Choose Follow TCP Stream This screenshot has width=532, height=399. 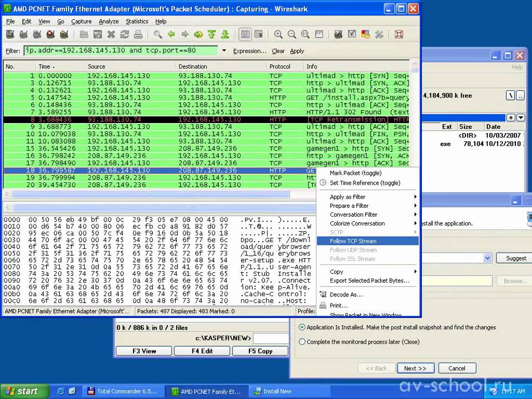[x=367, y=241]
